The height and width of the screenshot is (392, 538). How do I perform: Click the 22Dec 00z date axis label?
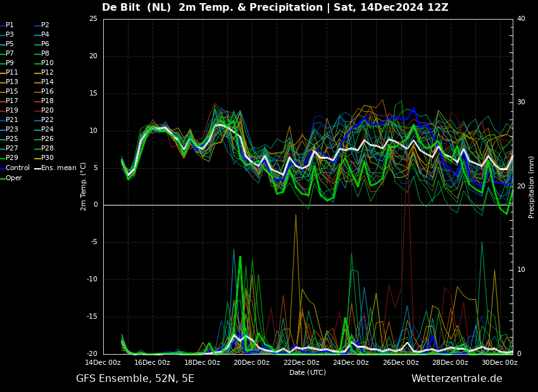click(x=301, y=363)
